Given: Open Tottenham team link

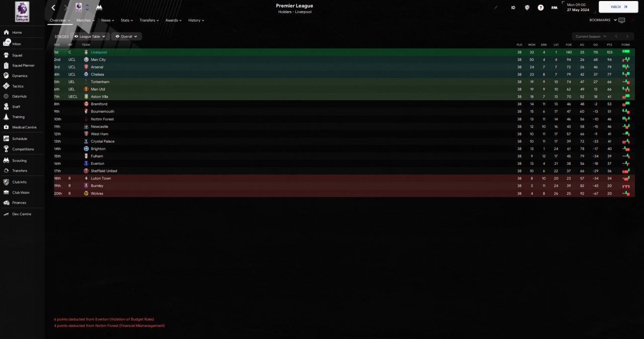Looking at the screenshot, I should (x=100, y=82).
